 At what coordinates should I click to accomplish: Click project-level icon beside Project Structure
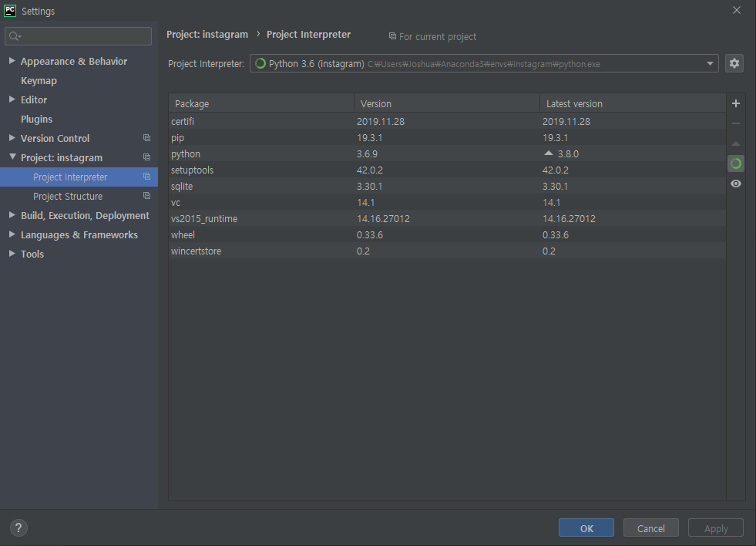pyautogui.click(x=146, y=196)
